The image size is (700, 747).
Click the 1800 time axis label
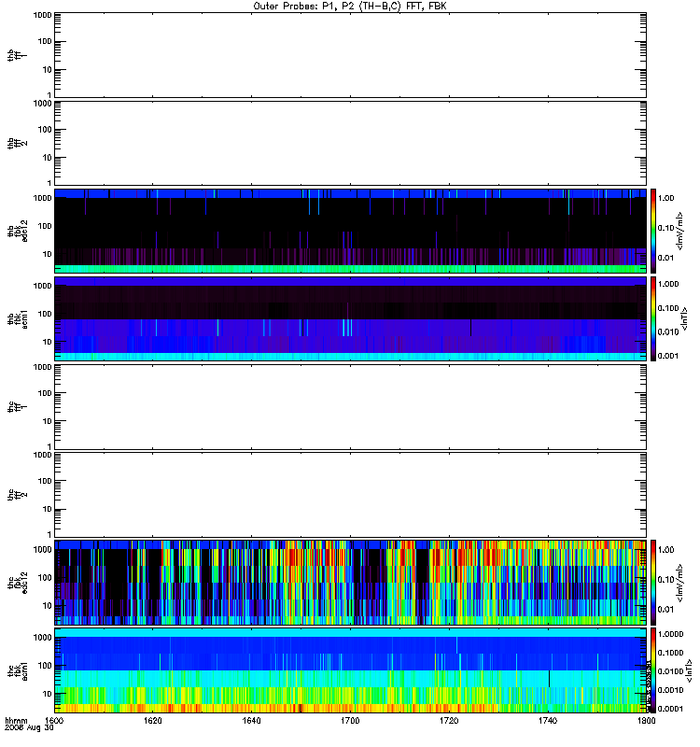pyautogui.click(x=646, y=721)
